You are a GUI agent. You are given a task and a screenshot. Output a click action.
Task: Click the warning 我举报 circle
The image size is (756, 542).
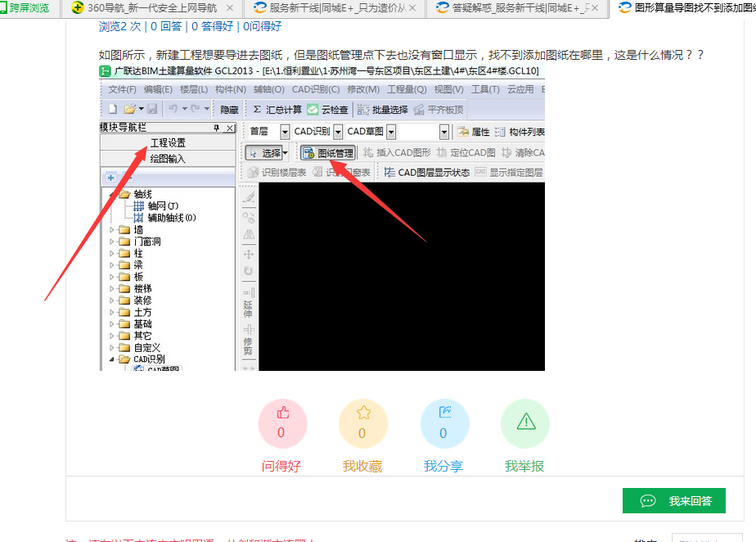525,423
